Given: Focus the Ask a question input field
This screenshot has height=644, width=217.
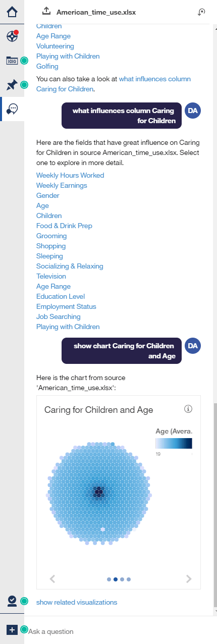Looking at the screenshot, I should (119, 631).
